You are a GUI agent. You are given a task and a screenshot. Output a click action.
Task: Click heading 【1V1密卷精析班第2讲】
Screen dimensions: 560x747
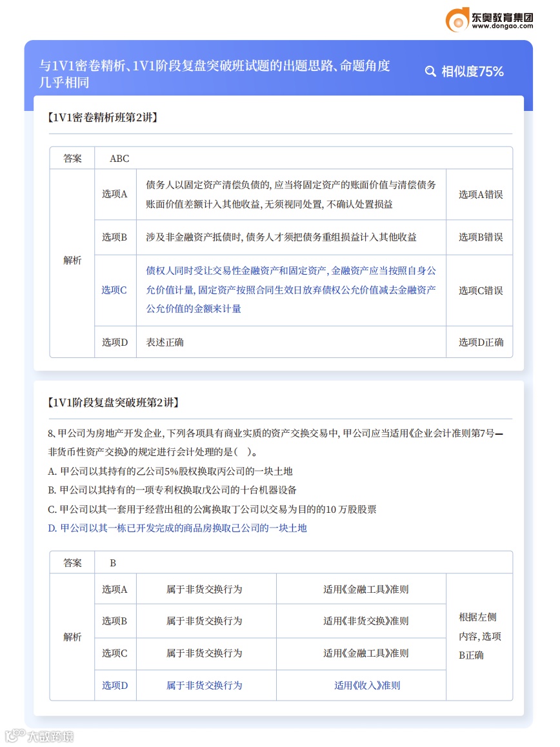pos(103,117)
